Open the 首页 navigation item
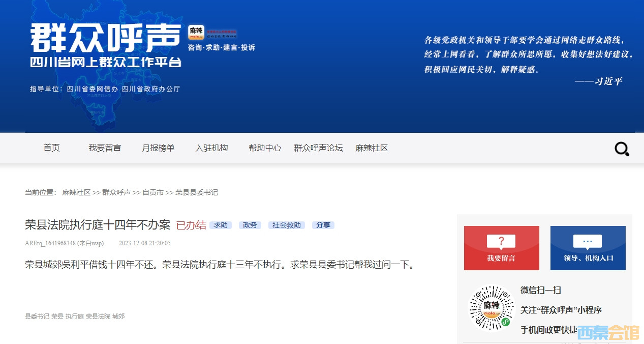This screenshot has width=644, height=344. point(51,148)
